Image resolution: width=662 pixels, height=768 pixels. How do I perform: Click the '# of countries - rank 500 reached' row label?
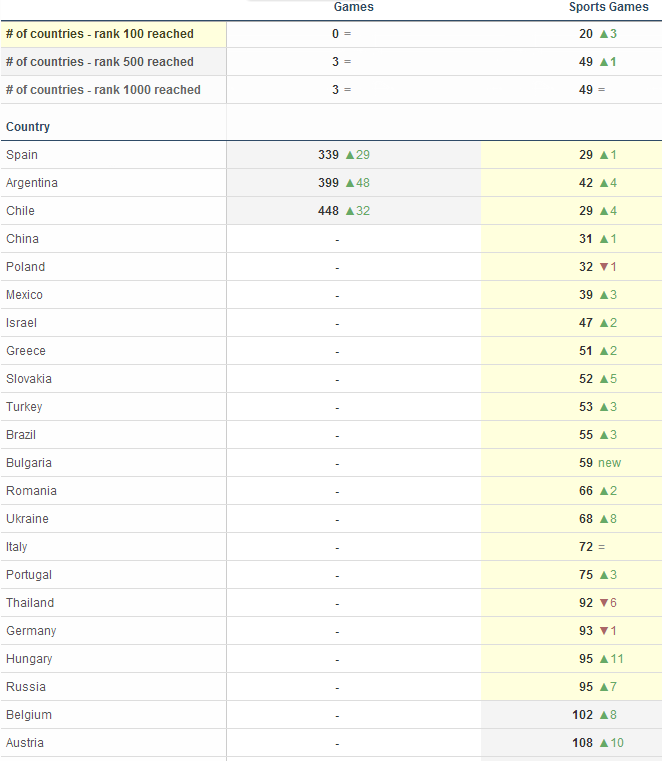100,62
